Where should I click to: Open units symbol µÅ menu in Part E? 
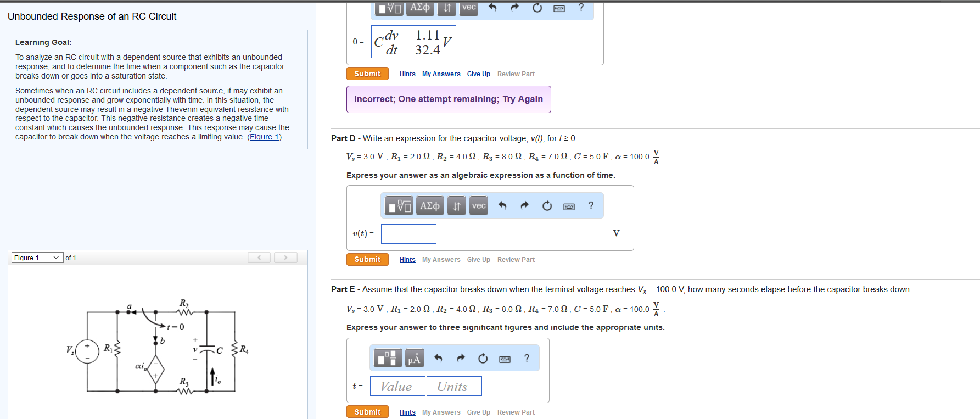point(415,359)
